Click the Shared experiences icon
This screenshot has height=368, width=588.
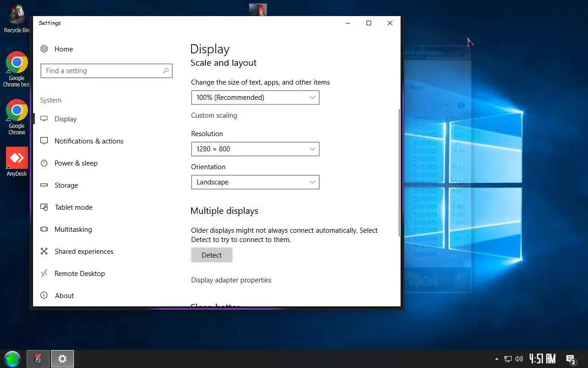pos(44,251)
